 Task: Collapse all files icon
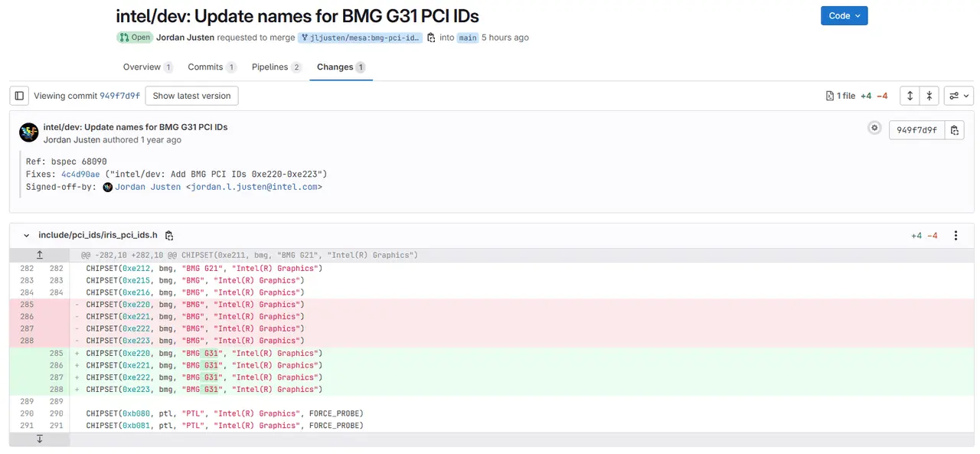point(929,96)
